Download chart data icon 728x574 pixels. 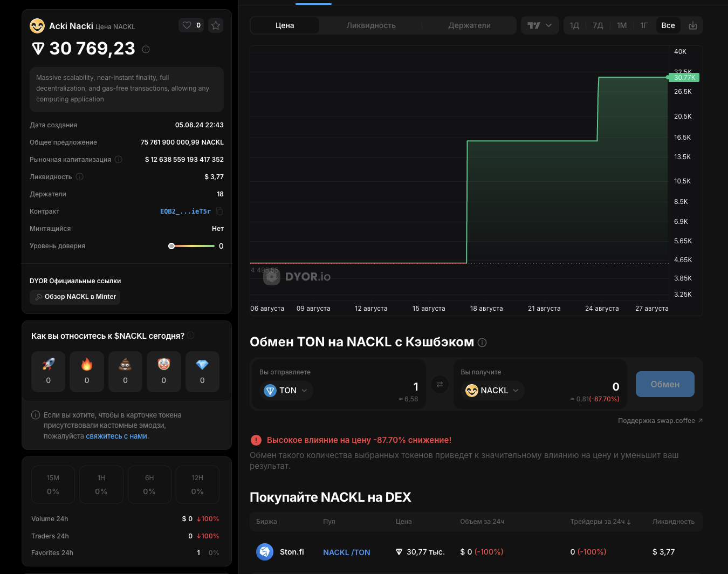pyautogui.click(x=693, y=25)
